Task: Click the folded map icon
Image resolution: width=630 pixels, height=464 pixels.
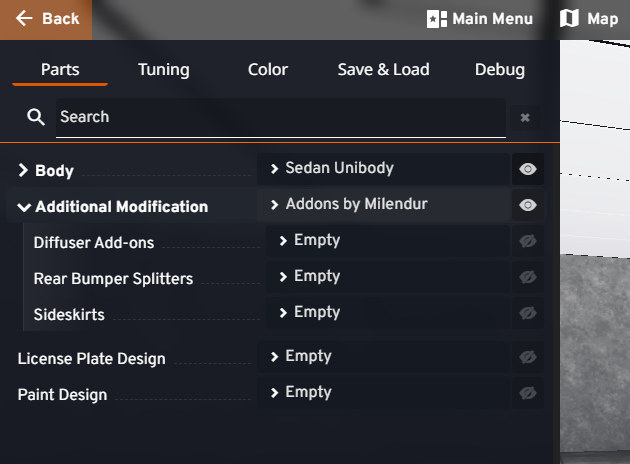Action: [x=569, y=18]
